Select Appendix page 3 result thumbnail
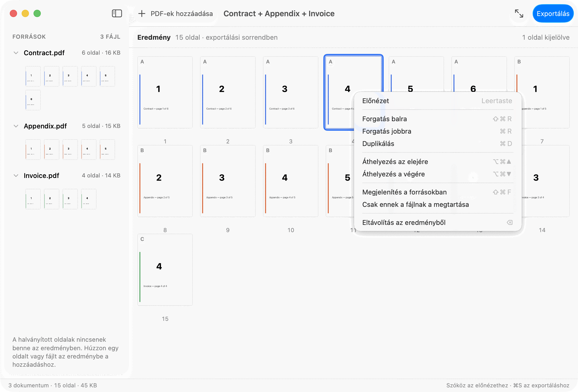 click(228, 181)
